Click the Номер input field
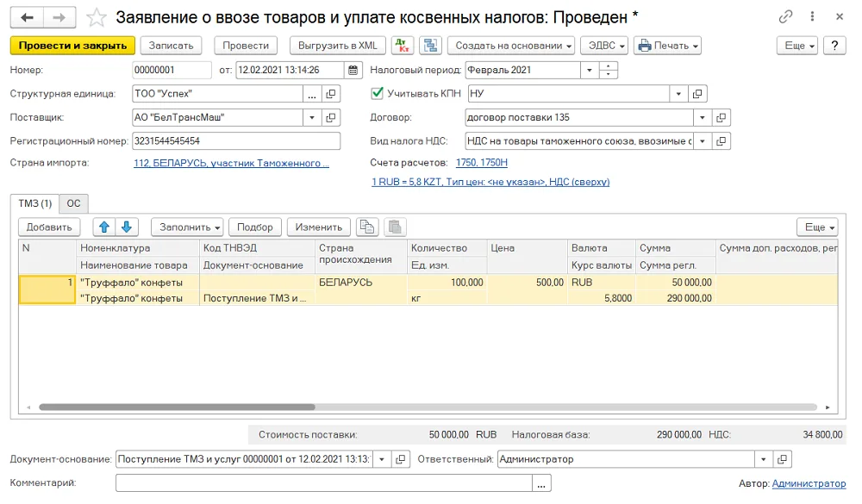Screen dimensions: 862x504 pyautogui.click(x=172, y=70)
